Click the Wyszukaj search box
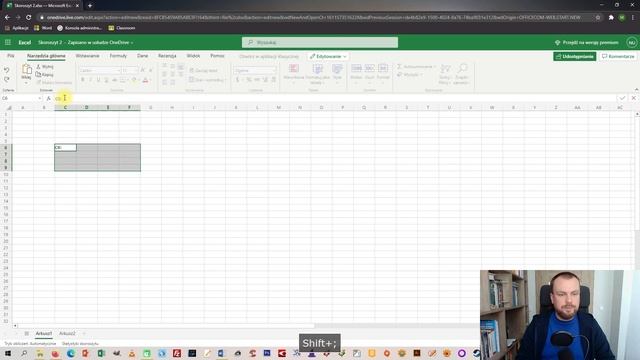 (x=320, y=42)
